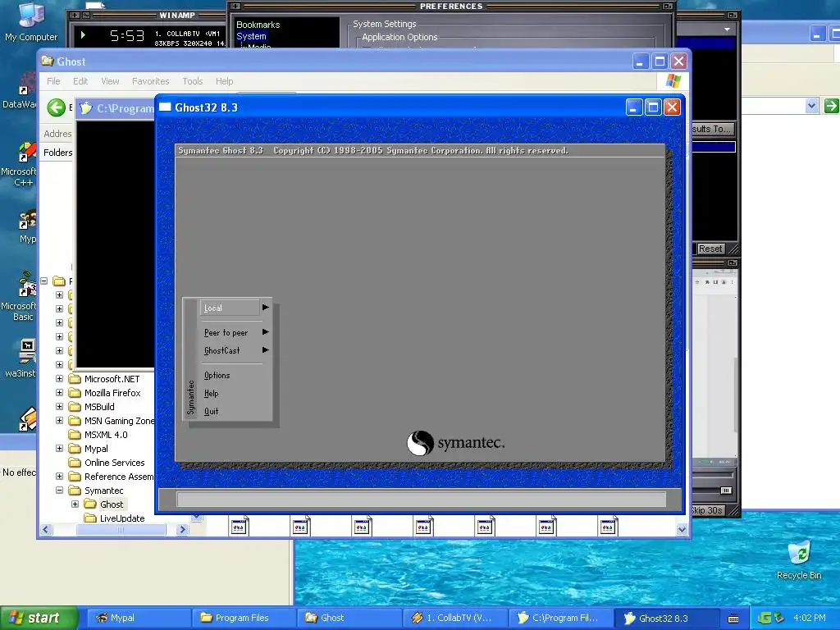The height and width of the screenshot is (630, 840).
Task: Click the green Go arrow button
Action: pyautogui.click(x=832, y=106)
